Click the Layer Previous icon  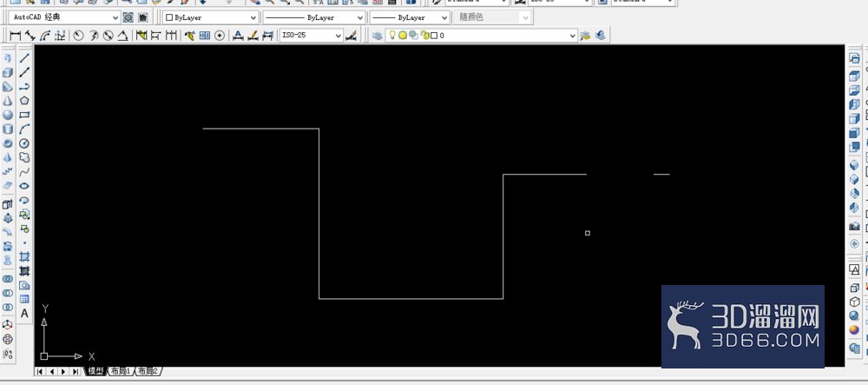pyautogui.click(x=600, y=36)
